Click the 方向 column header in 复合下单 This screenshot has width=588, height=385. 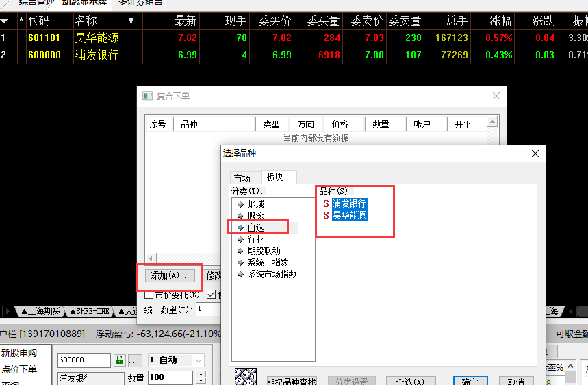[306, 124]
